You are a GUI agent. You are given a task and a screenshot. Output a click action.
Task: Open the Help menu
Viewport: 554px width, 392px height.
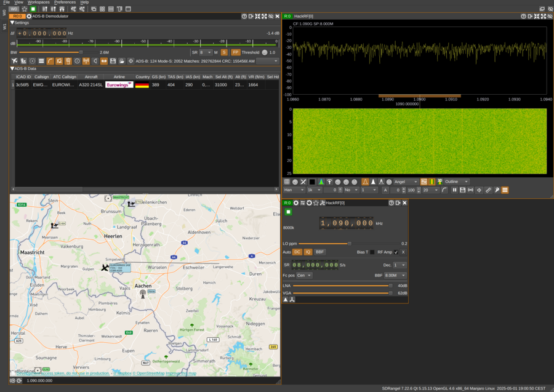tap(84, 2)
